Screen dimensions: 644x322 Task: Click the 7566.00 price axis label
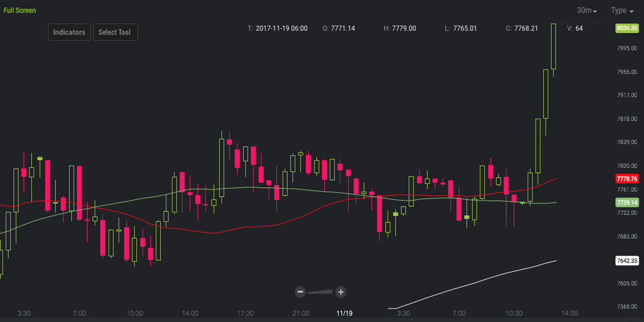pos(627,307)
